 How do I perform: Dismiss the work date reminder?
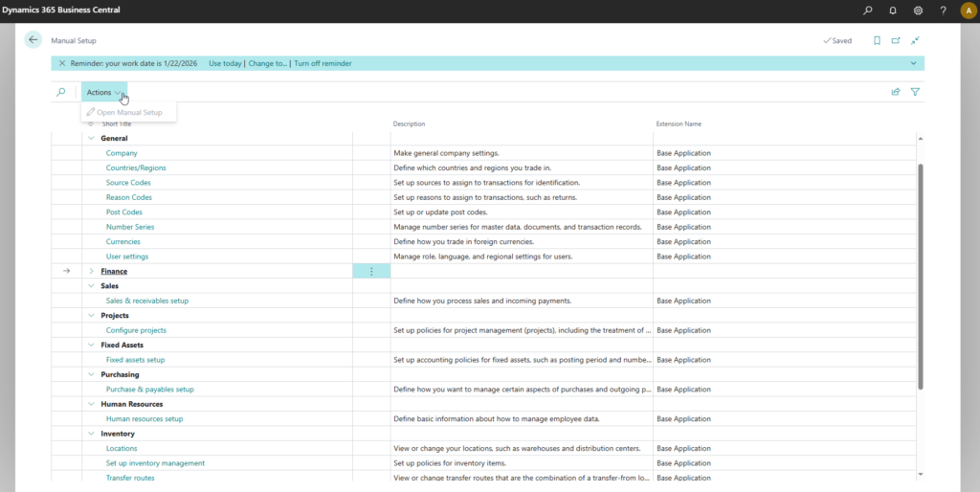(62, 63)
